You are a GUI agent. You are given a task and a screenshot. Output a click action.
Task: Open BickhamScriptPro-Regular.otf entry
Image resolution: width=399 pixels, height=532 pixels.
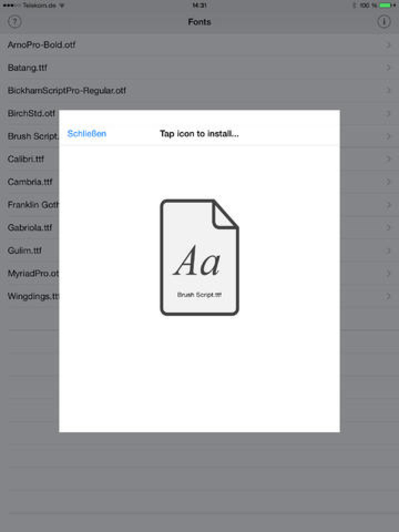point(199,90)
